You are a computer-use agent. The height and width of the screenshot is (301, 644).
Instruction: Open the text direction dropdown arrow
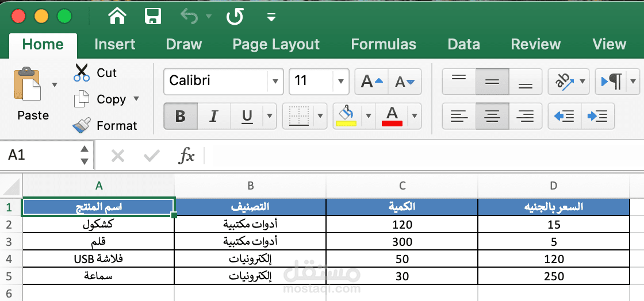(x=633, y=82)
